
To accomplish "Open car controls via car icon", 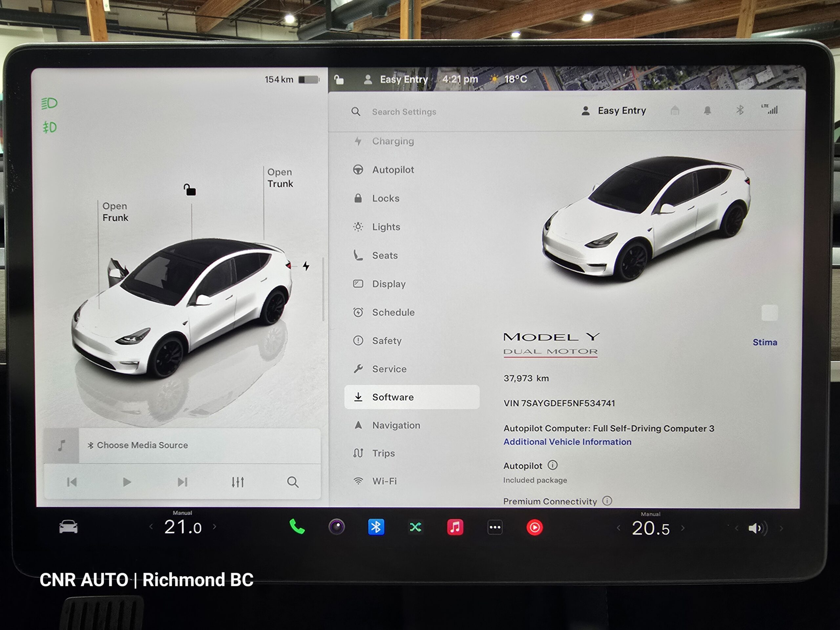I will point(68,527).
